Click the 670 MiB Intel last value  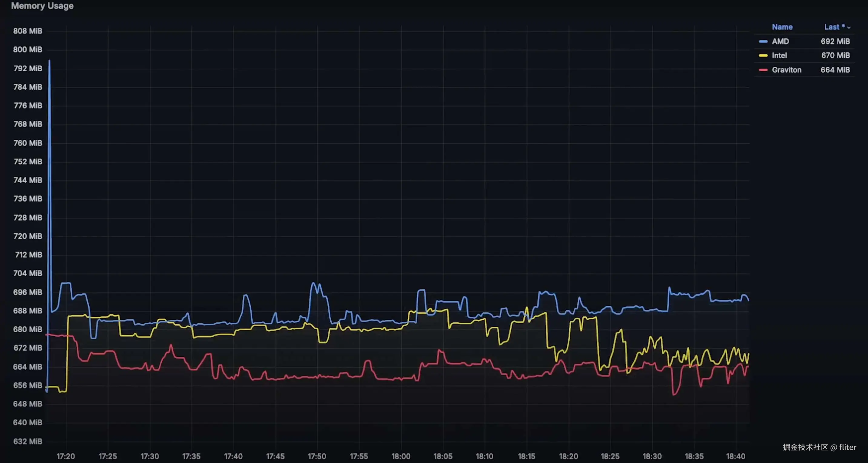[835, 56]
